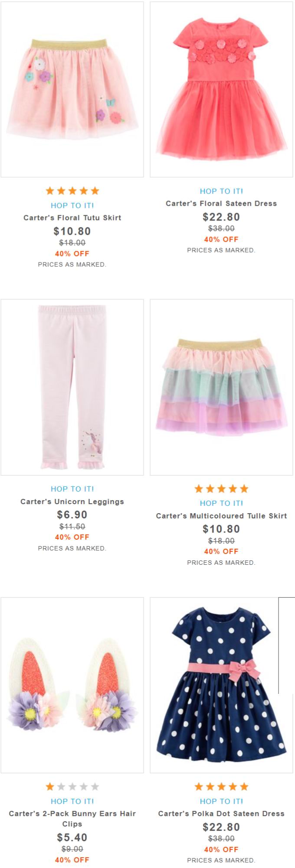This screenshot has width=295, height=868.
Task: Open the Multicoloured Tulle Skirt image
Action: (221, 387)
